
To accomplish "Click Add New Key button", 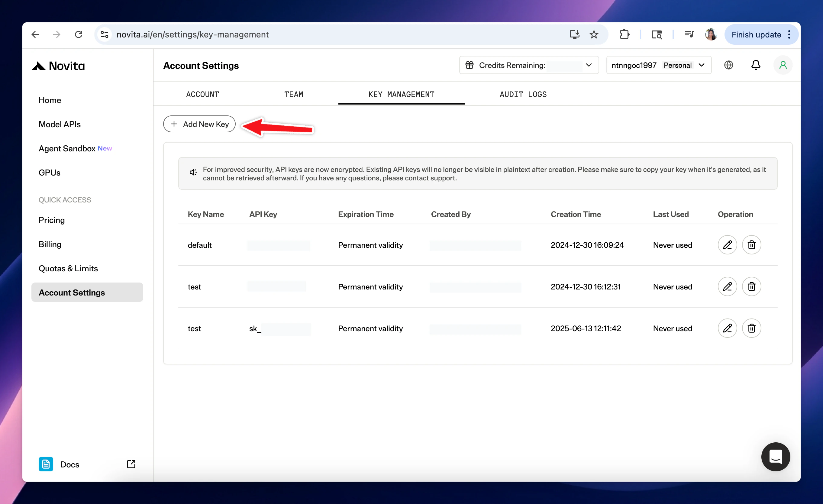I will pos(199,124).
